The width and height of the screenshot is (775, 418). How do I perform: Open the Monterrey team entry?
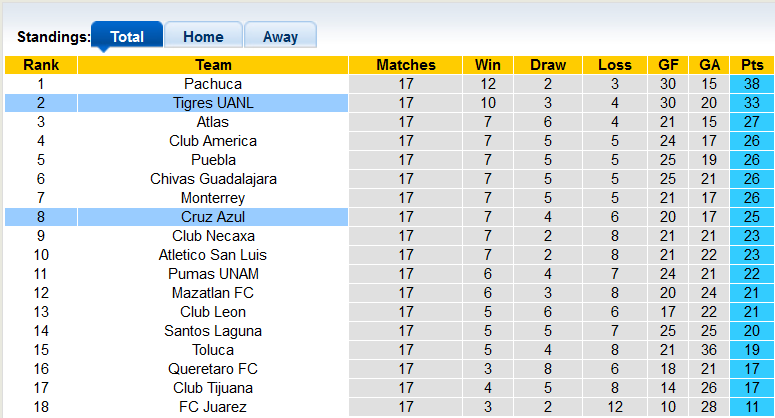tap(213, 198)
